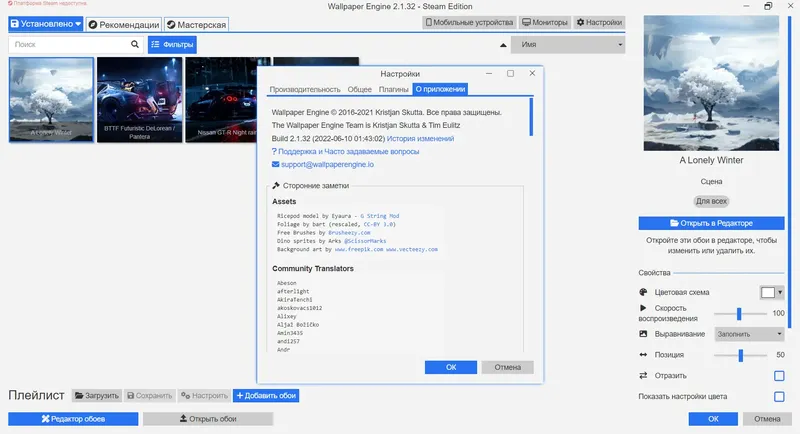Switch to the Производительность tab
800x434 pixels.
[x=305, y=89]
